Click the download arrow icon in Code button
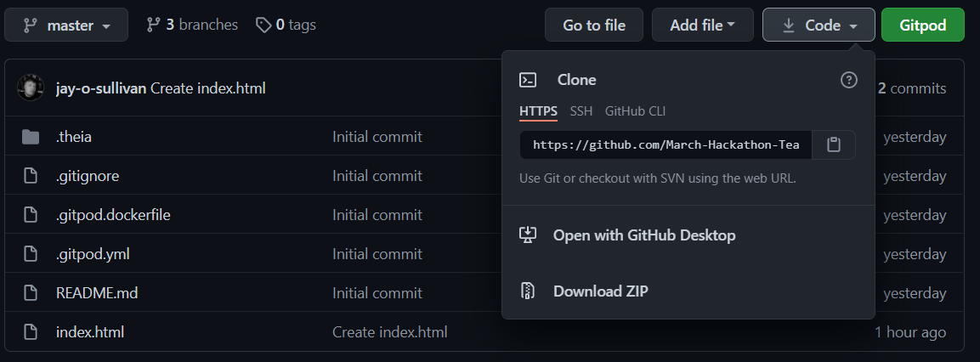The image size is (980, 362). 789,25
